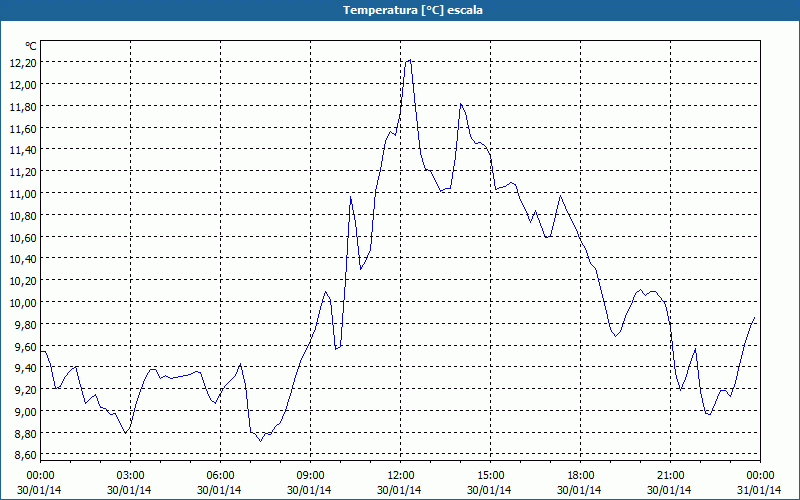
Task: Select the 10,40 y-axis label
Action: coord(23,259)
